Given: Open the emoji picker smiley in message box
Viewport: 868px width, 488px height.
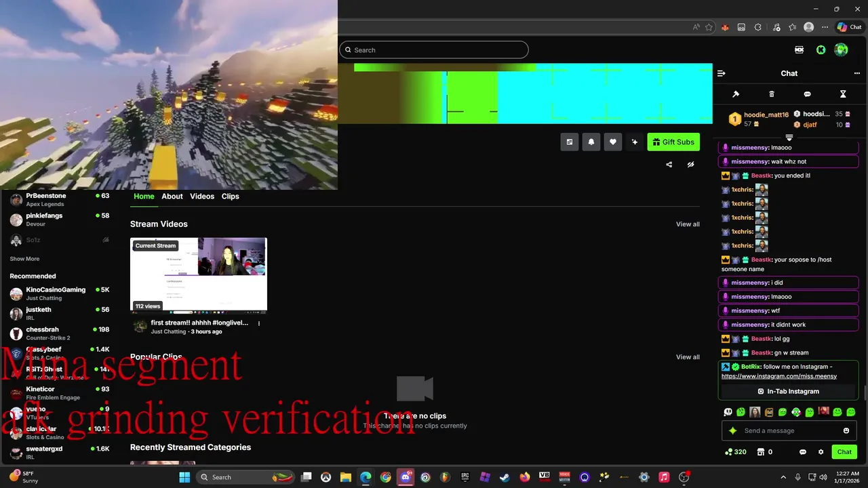Looking at the screenshot, I should click(x=846, y=430).
